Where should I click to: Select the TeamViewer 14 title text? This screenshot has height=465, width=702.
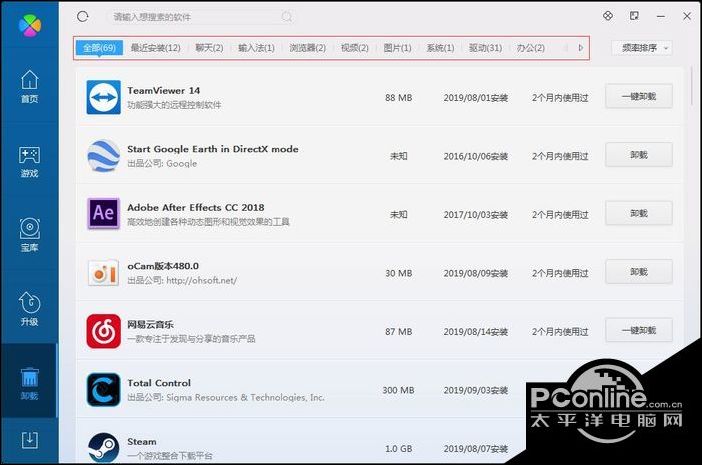[163, 90]
